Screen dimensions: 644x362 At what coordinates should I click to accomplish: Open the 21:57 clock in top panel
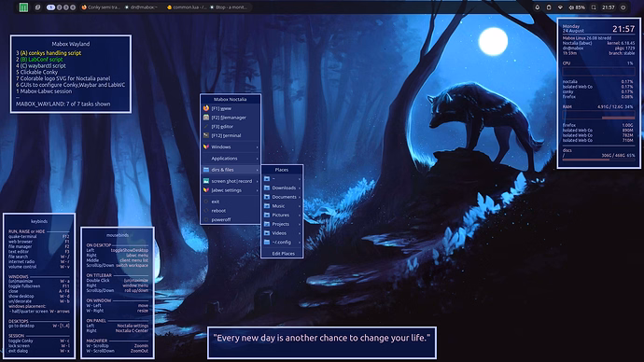tap(609, 7)
